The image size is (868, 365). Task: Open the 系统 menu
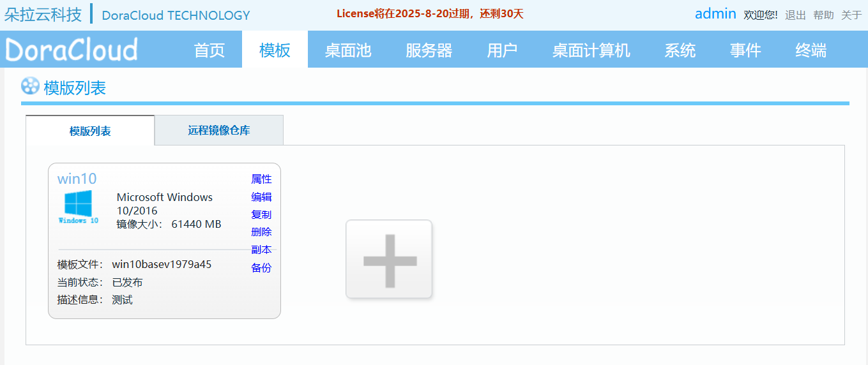680,50
